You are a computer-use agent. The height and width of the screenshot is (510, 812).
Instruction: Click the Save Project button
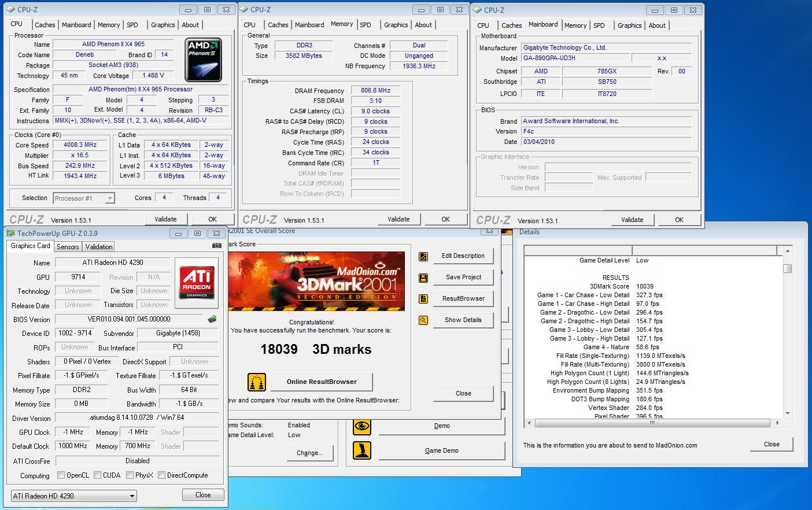click(x=463, y=277)
